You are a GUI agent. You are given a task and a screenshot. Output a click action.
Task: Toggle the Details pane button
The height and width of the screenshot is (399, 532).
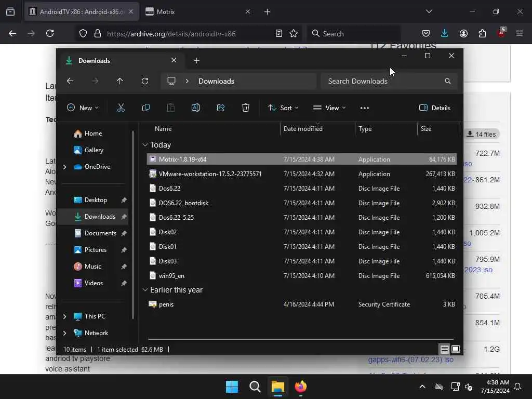coord(435,108)
